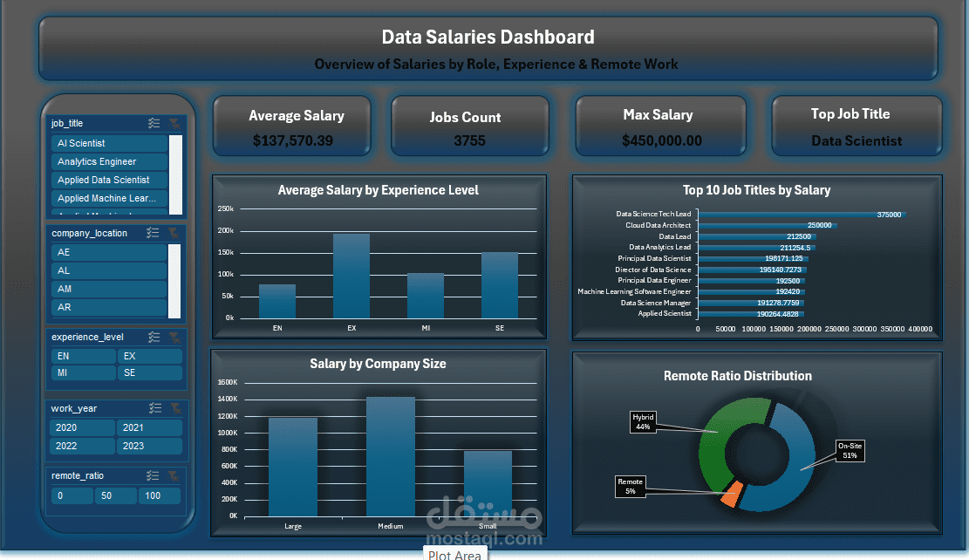Viewport: 969px width, 560px height.
Task: Filter company location by AM
Action: 109,289
